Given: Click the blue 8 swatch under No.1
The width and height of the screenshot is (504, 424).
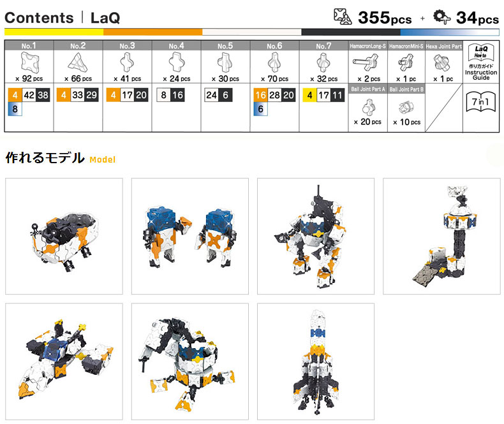Looking at the screenshot, I should pyautogui.click(x=15, y=109).
